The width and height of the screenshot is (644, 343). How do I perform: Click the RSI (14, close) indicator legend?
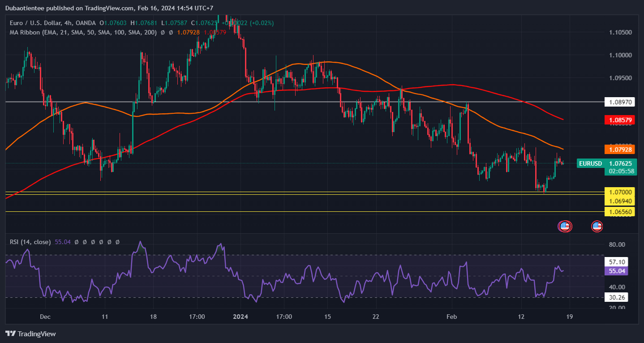click(x=30, y=242)
